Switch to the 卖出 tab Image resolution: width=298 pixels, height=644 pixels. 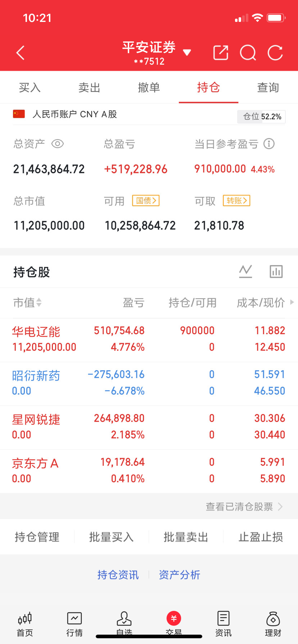pyautogui.click(x=89, y=87)
